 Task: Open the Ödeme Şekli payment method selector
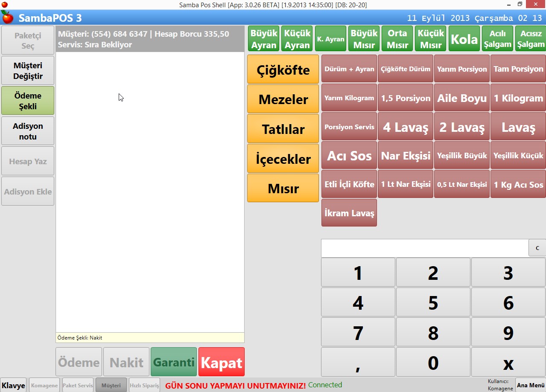[28, 101]
